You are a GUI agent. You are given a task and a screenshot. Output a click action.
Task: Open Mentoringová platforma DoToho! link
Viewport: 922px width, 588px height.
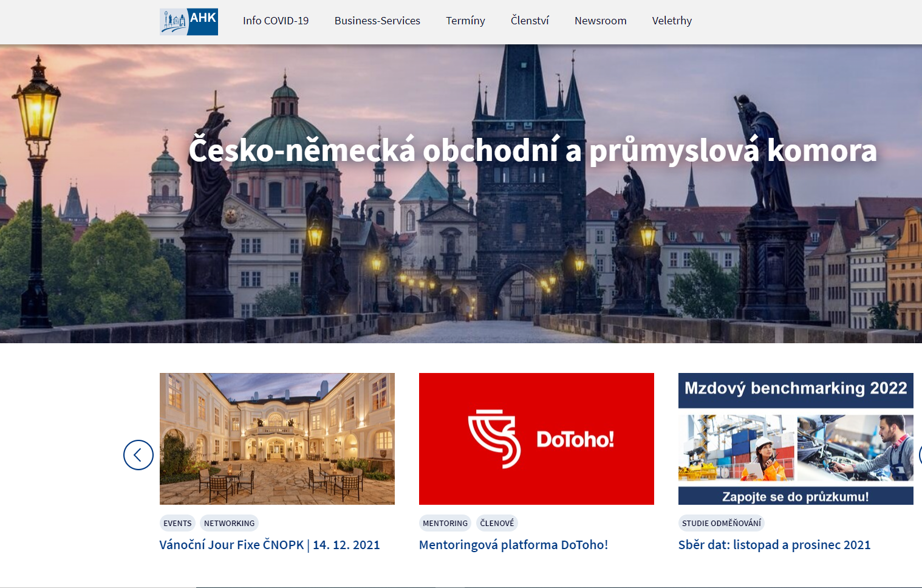click(x=513, y=545)
